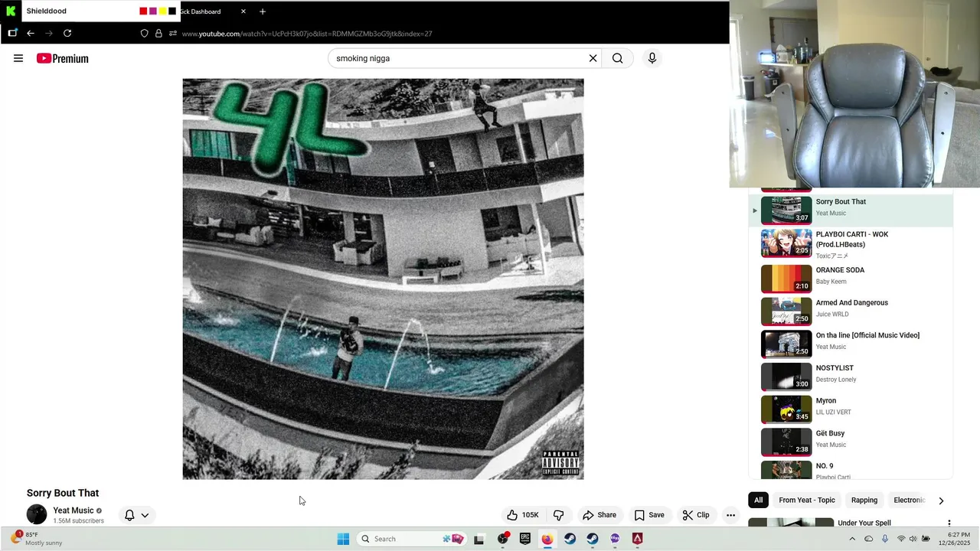Click the red color swatch in overlay
This screenshot has width=980, height=551.
[143, 11]
